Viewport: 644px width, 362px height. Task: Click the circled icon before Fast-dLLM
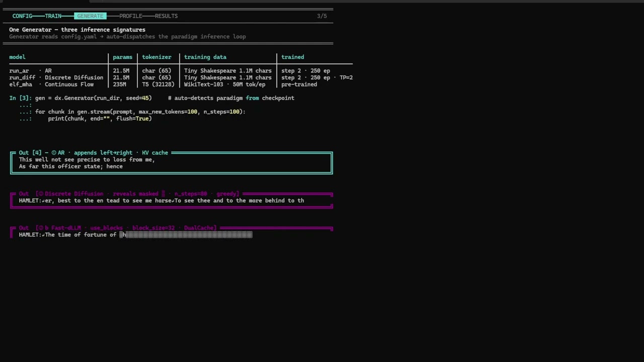click(40, 228)
